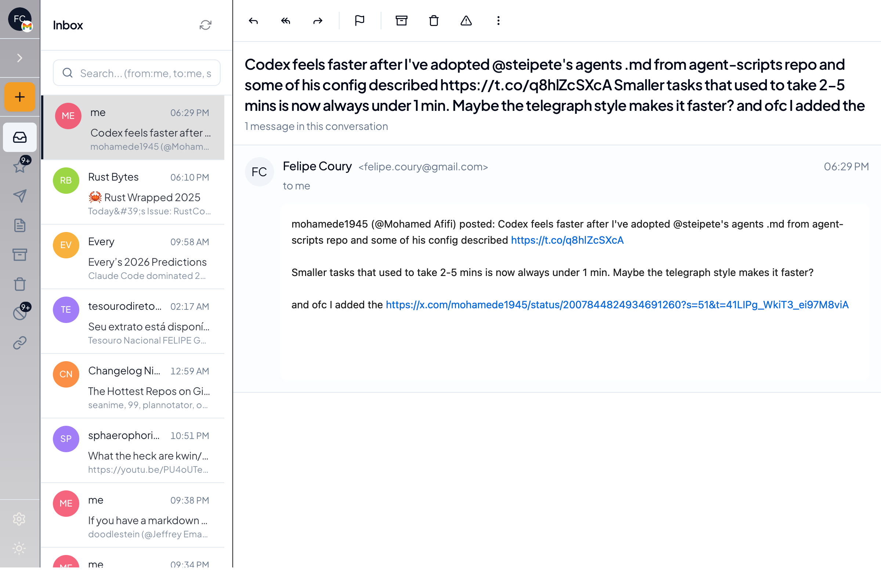Image resolution: width=881 pixels, height=588 pixels.
Task: Open the Starred folder in sidebar
Action: 19,166
